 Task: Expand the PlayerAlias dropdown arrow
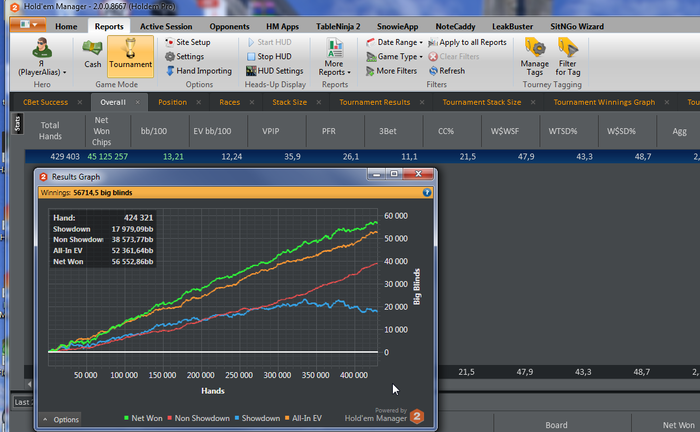65,72
